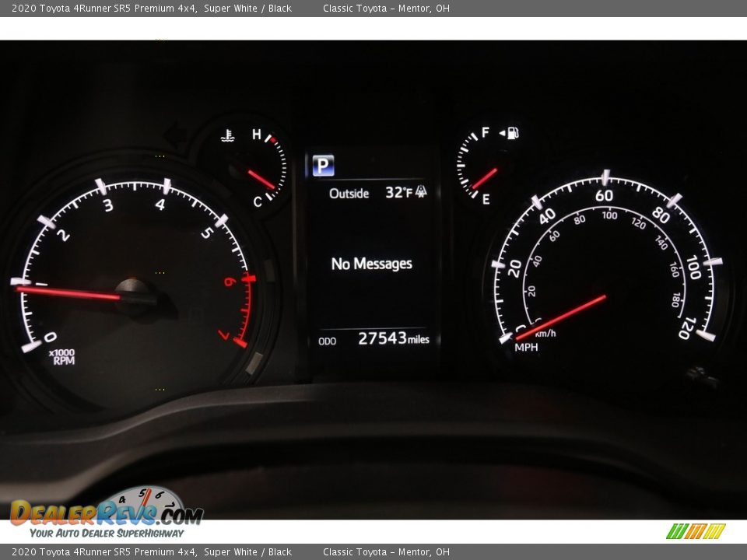Click the colored stripes logo at bottom right
Viewport: 747px width, 560px height.
point(696,531)
